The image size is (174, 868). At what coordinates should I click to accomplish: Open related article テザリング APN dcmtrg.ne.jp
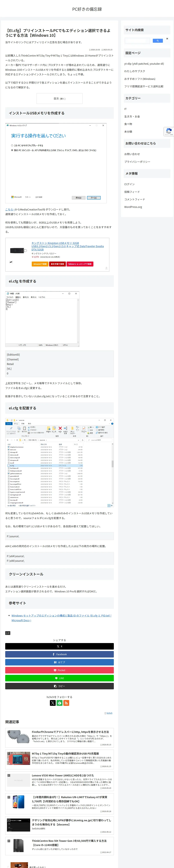tap(59, 826)
